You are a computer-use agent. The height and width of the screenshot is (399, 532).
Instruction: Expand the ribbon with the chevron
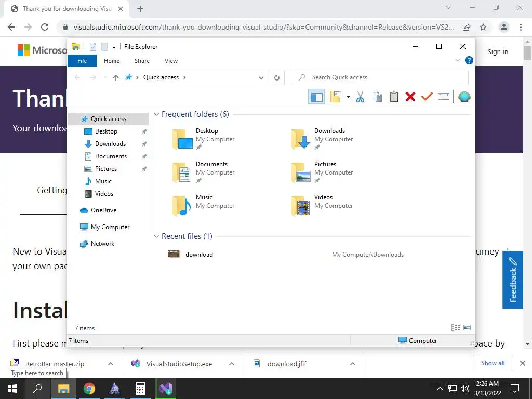pyautogui.click(x=457, y=60)
